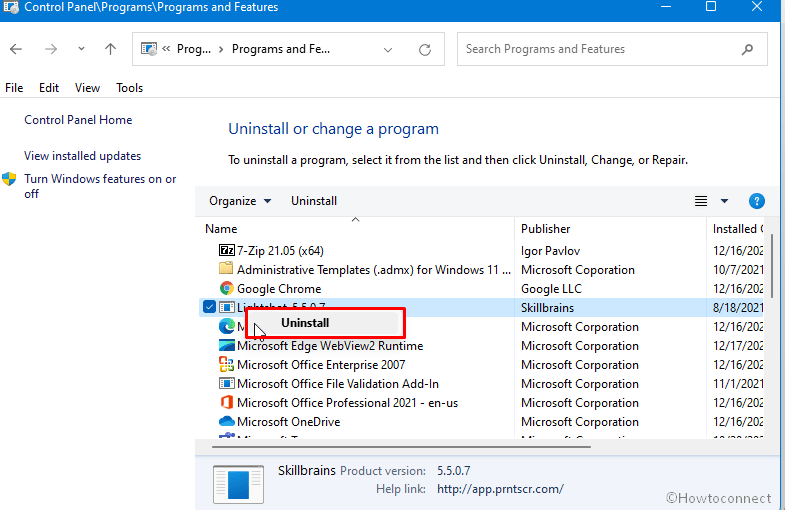Viewport: 785px width, 510px height.
Task: Go back with the Back arrow
Action: (x=16, y=49)
